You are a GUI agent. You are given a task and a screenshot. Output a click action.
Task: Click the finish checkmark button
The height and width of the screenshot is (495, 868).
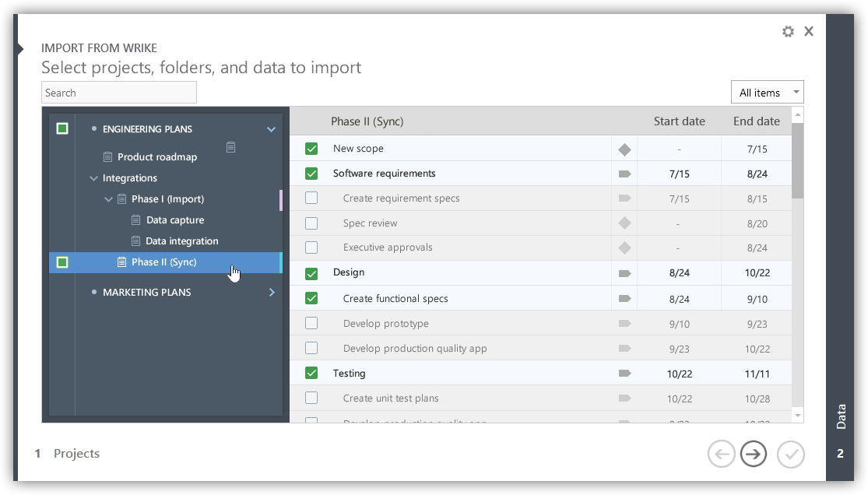pyautogui.click(x=790, y=454)
